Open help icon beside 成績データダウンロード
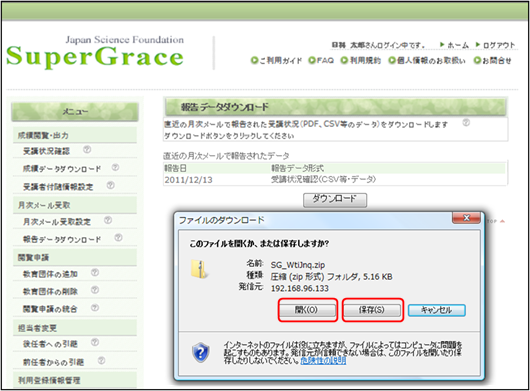The height and width of the screenshot is (391, 530). pyautogui.click(x=115, y=167)
